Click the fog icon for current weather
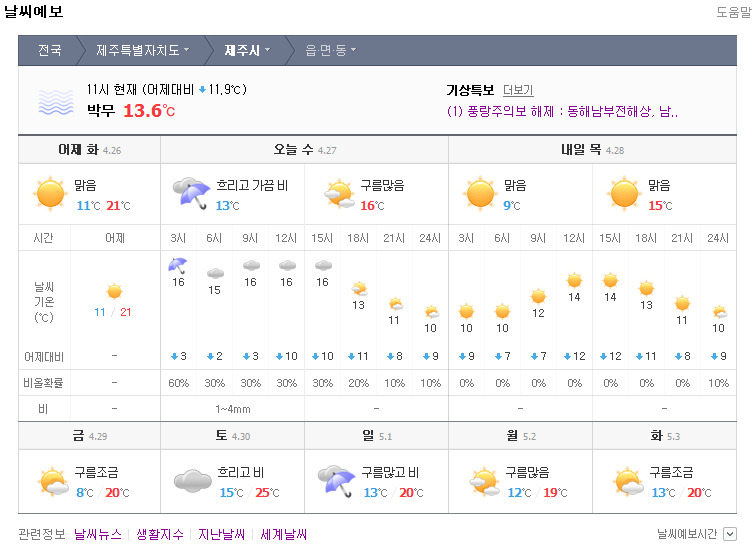The width and height of the screenshot is (754, 552). click(x=56, y=101)
